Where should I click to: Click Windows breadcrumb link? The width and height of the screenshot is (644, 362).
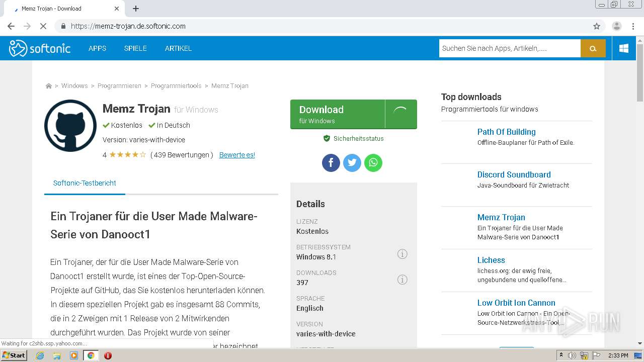74,86
